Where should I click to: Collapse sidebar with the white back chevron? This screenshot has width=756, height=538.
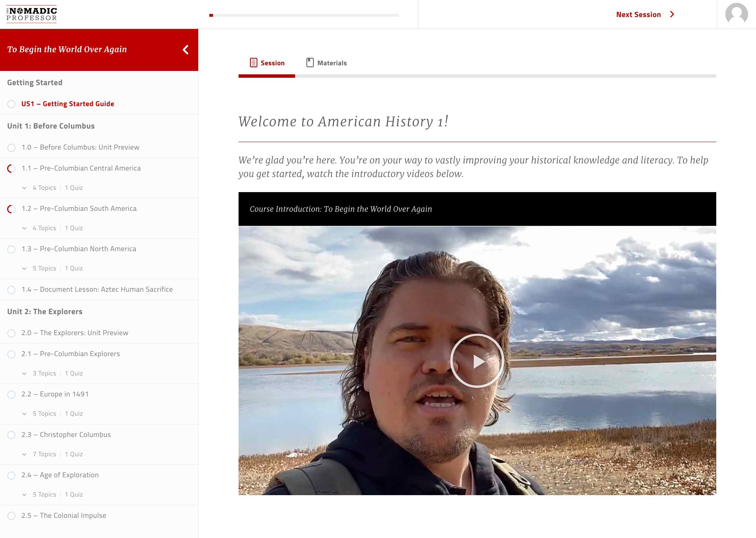click(186, 50)
